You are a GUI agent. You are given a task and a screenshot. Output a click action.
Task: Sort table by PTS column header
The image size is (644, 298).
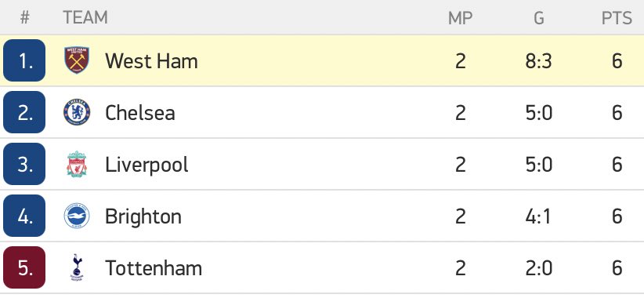pyautogui.click(x=617, y=18)
